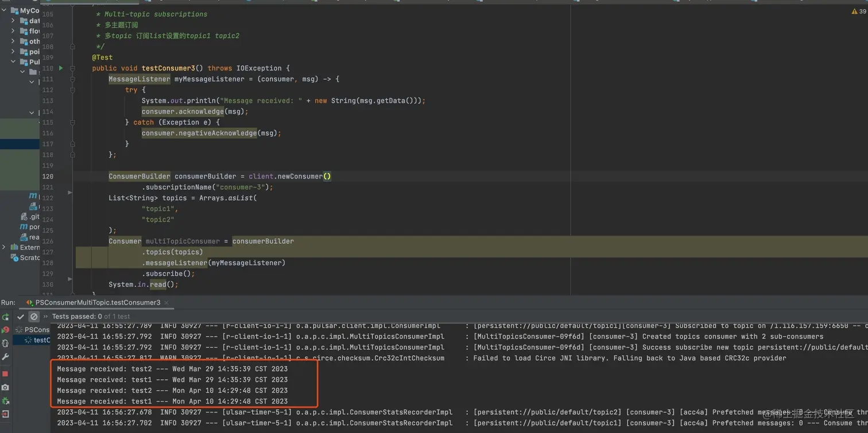Fold the lambda block at line 111
This screenshot has height=433, width=868.
tap(72, 79)
